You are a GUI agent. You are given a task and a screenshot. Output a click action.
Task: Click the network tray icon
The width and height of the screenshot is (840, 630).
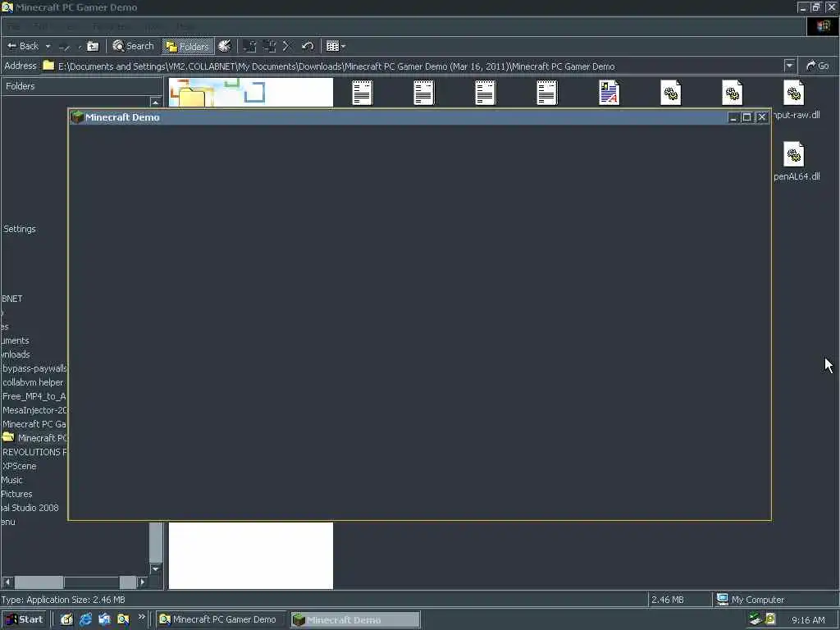(756, 619)
